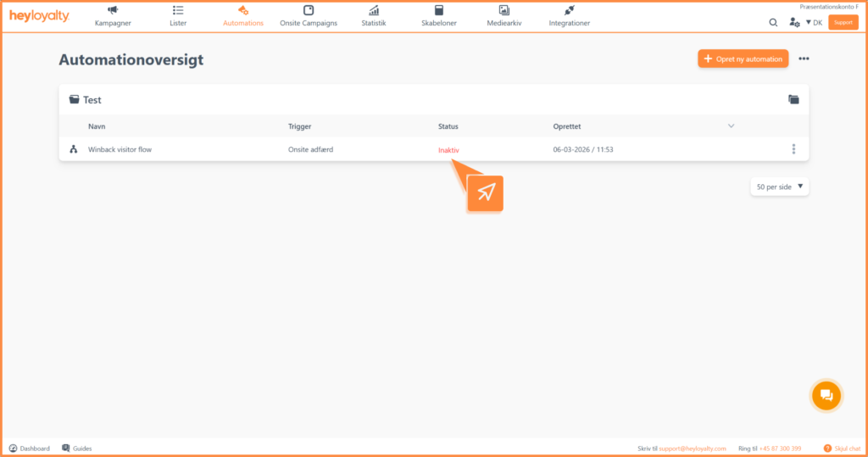The width and height of the screenshot is (868, 457).
Task: Open three-dot menu for Winback visitor flow
Action: click(793, 149)
